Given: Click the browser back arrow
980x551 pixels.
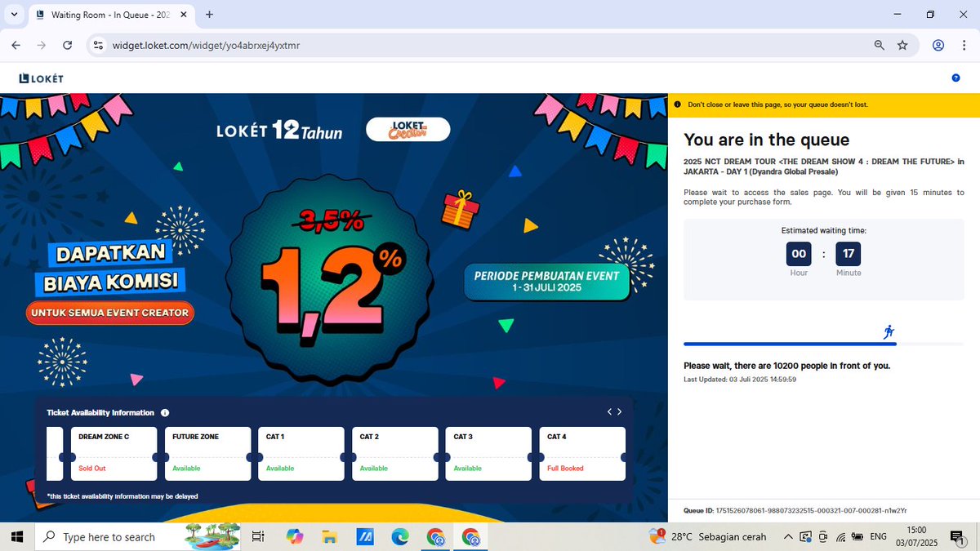Looking at the screenshot, I should tap(16, 45).
